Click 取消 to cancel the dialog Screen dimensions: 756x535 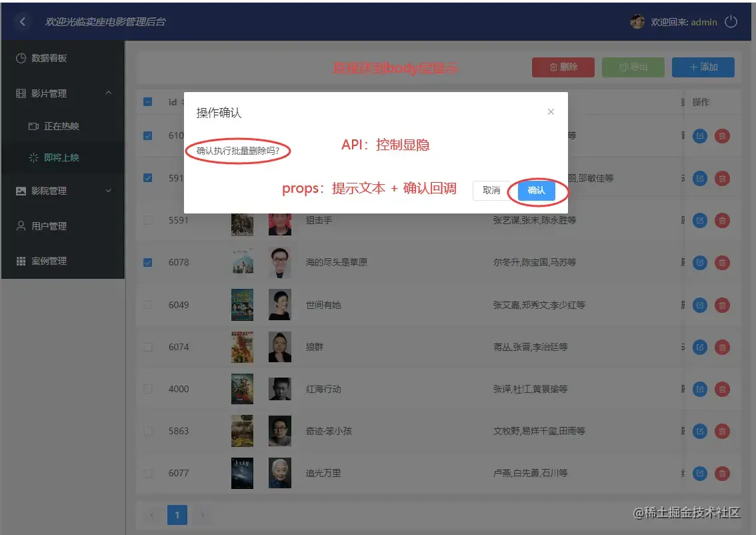491,191
